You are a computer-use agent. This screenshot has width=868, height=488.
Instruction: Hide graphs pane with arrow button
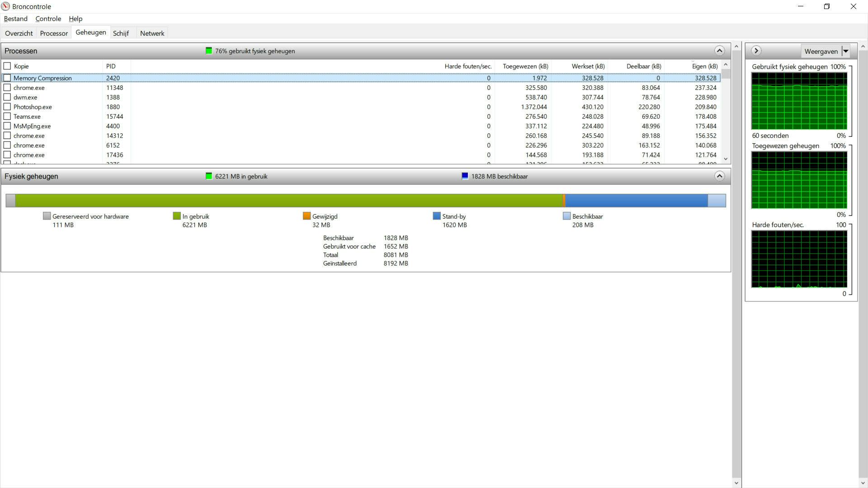click(756, 51)
